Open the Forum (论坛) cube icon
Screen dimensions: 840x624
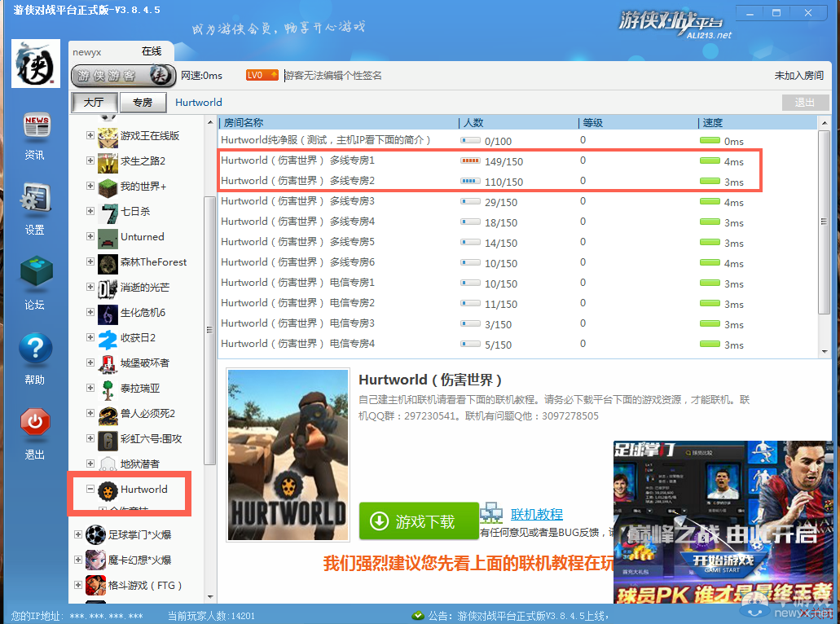tap(35, 271)
